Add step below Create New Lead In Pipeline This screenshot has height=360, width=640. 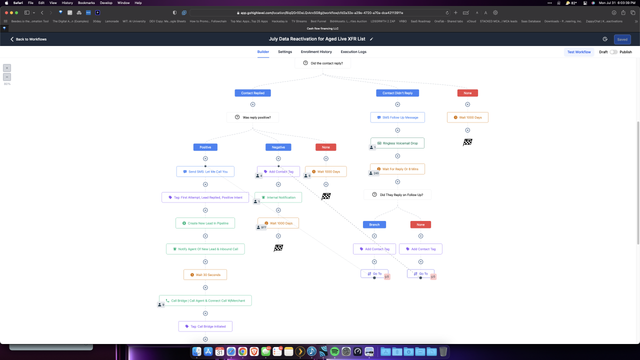tap(205, 236)
